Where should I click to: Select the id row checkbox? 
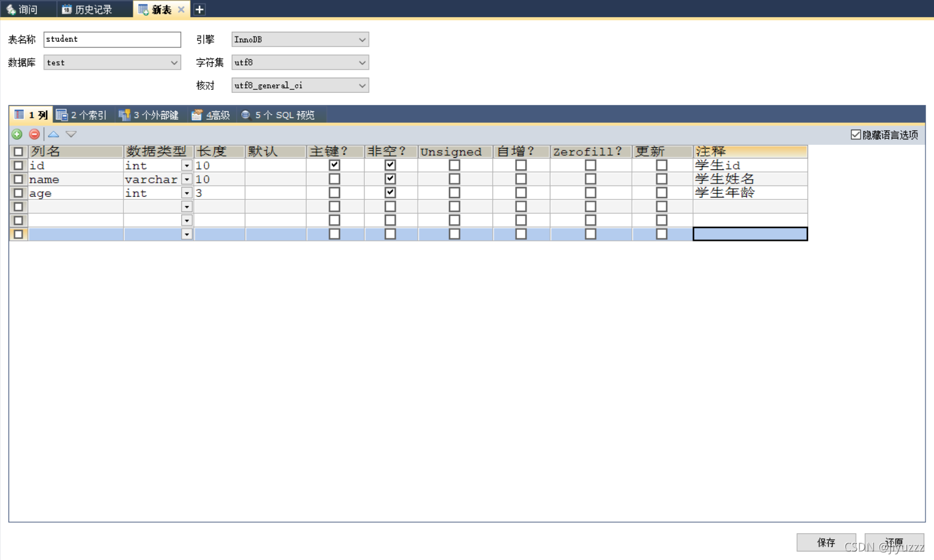(x=18, y=165)
